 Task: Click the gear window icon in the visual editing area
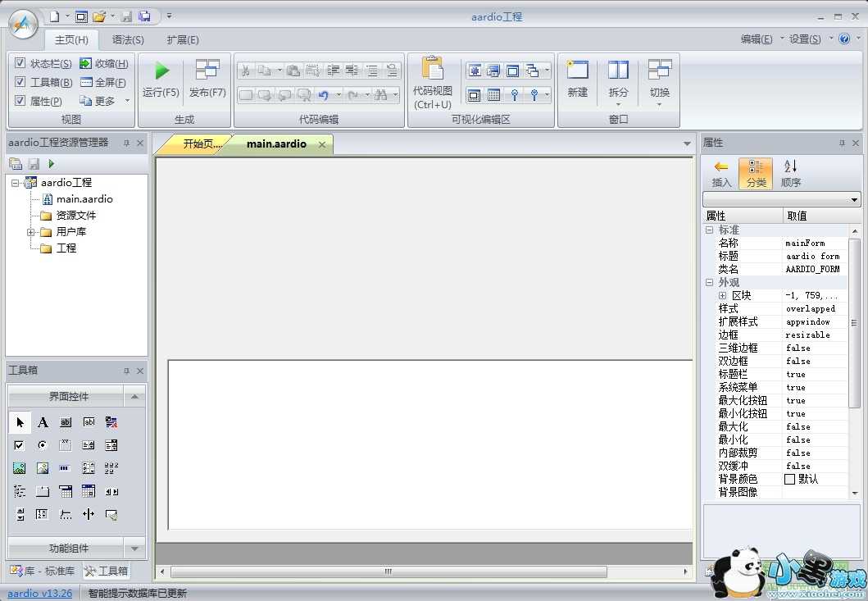(475, 71)
